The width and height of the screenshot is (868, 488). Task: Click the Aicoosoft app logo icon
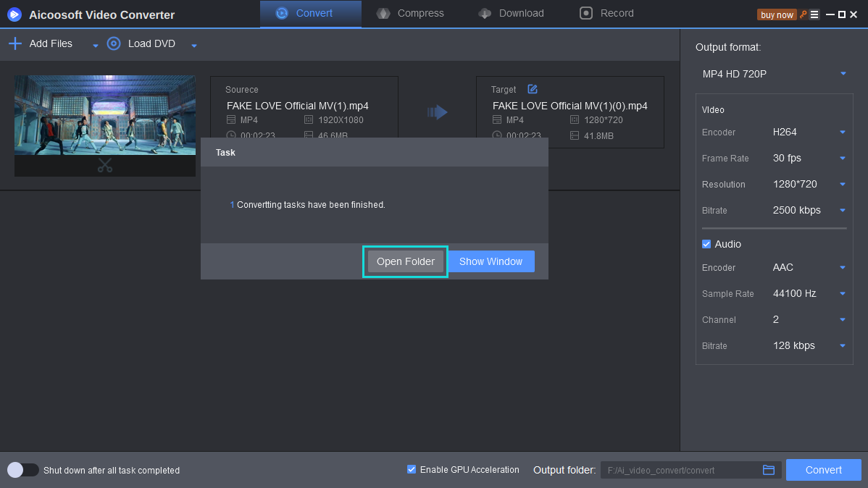coord(14,14)
